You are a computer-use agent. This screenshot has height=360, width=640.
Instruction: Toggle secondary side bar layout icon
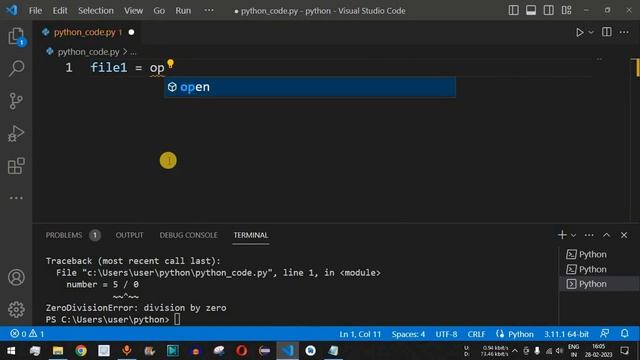coord(549,11)
